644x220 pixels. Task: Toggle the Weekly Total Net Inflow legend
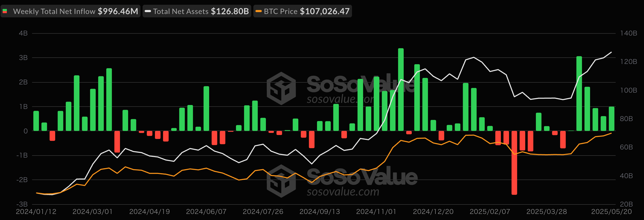coord(71,11)
